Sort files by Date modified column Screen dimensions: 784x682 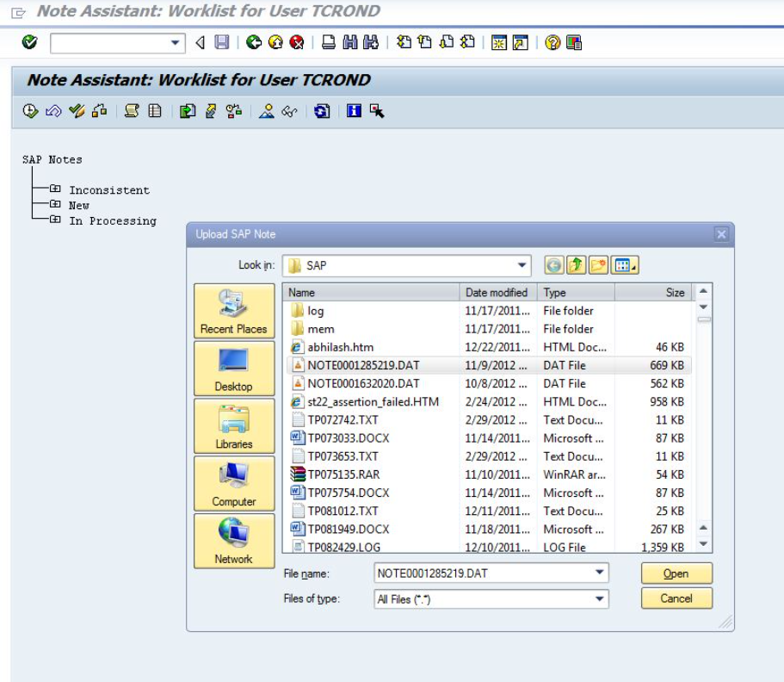[498, 293]
